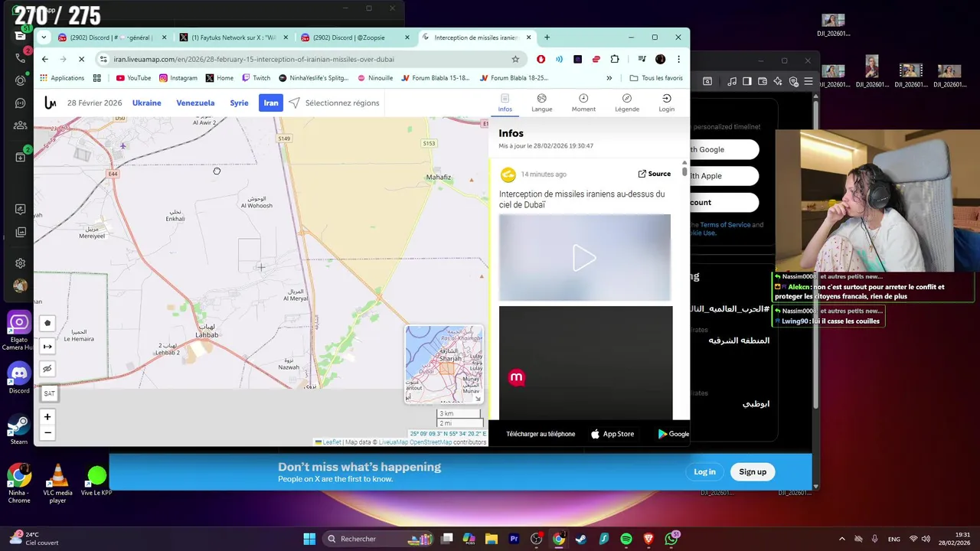Open a new Chrome tab
980x551 pixels.
click(547, 37)
